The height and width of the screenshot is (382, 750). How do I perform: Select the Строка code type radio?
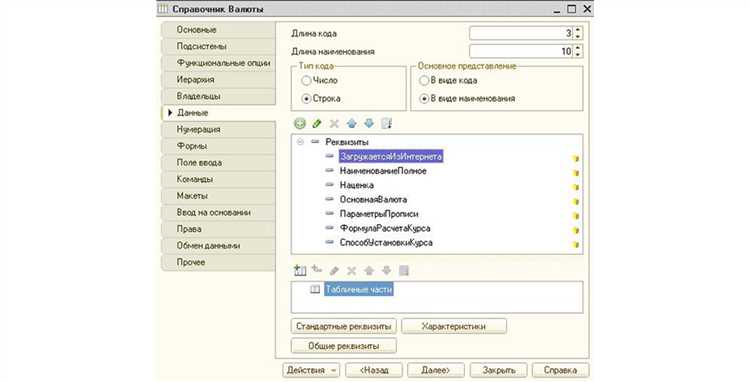306,98
